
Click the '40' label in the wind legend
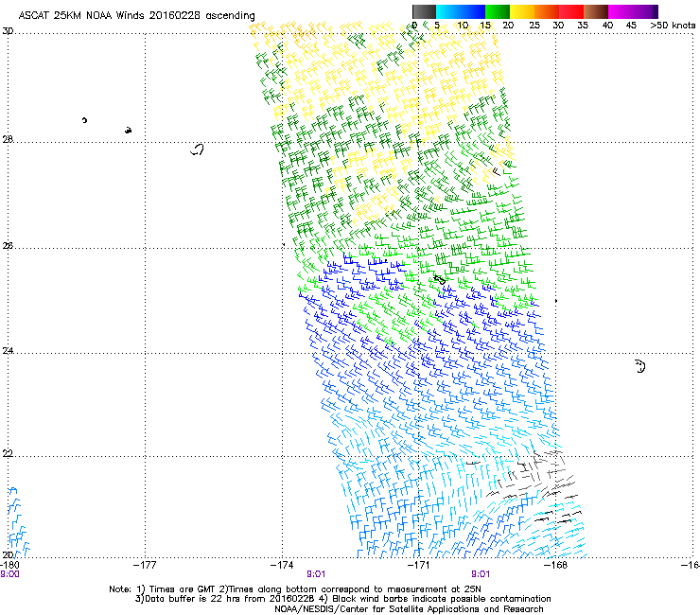(x=607, y=26)
